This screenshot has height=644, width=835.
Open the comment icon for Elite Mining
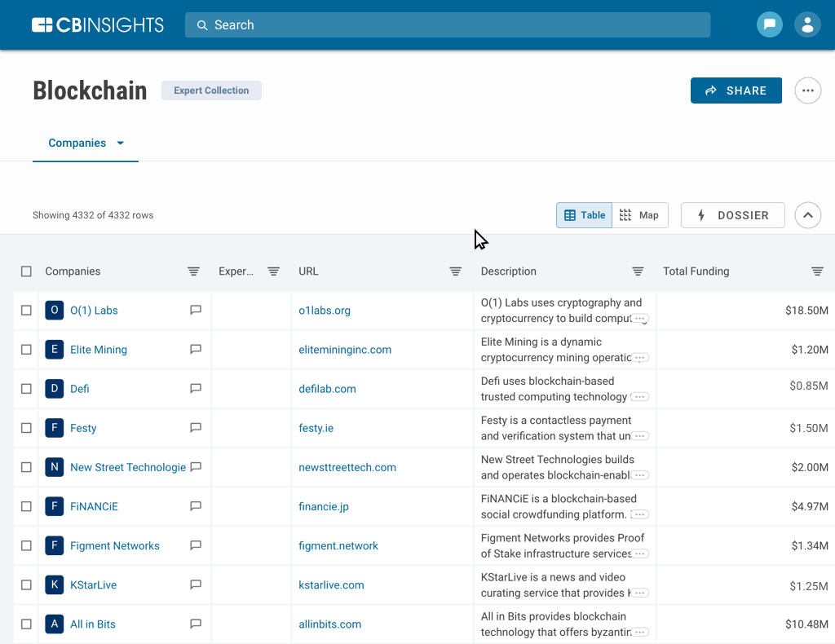(196, 349)
